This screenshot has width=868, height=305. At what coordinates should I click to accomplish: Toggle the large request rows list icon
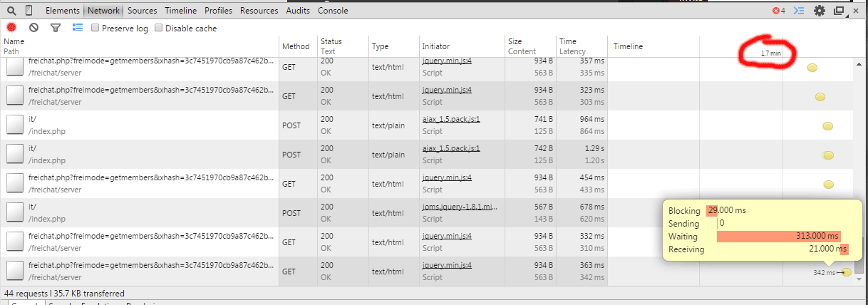pos(78,28)
